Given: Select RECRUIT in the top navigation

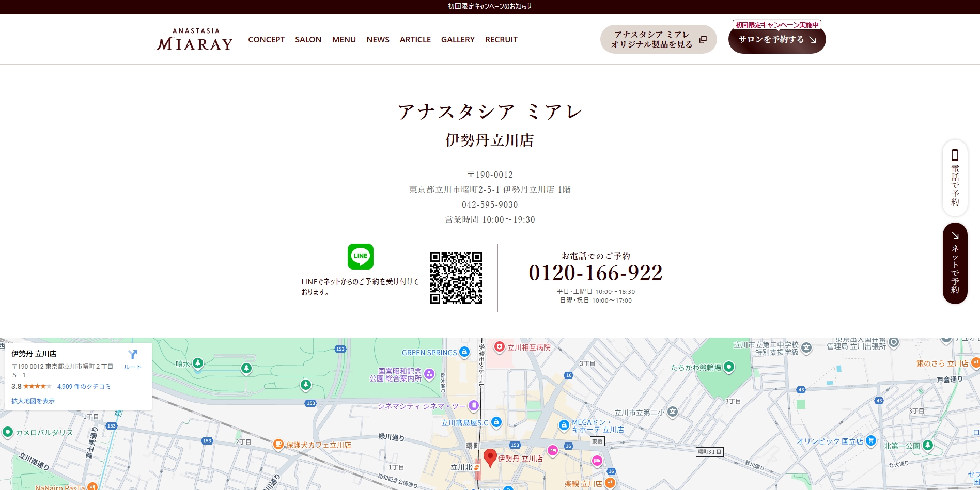Looking at the screenshot, I should tap(501, 39).
